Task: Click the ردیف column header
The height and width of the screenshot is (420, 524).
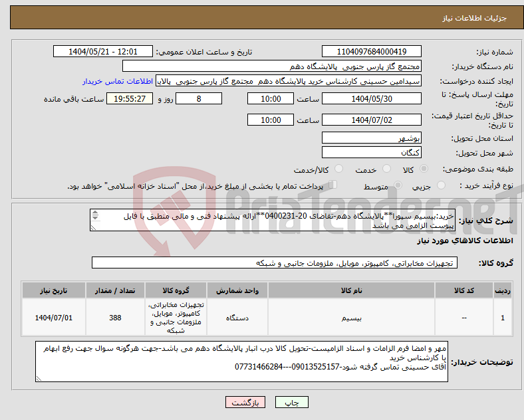Action: click(x=503, y=290)
